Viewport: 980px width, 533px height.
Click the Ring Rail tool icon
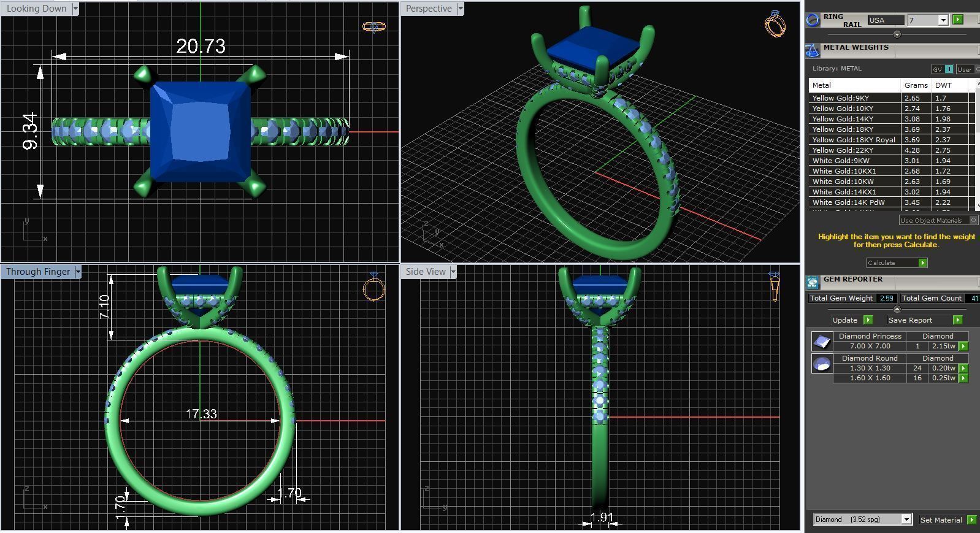pyautogui.click(x=813, y=20)
